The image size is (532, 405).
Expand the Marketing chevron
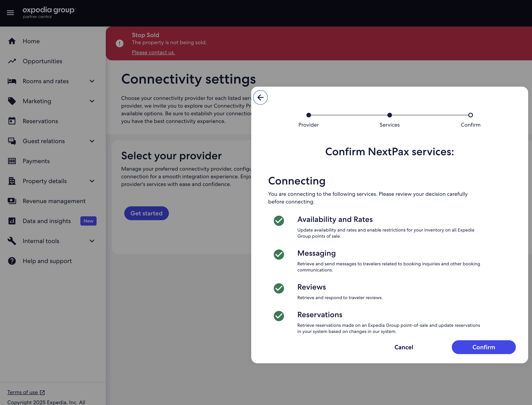92,101
